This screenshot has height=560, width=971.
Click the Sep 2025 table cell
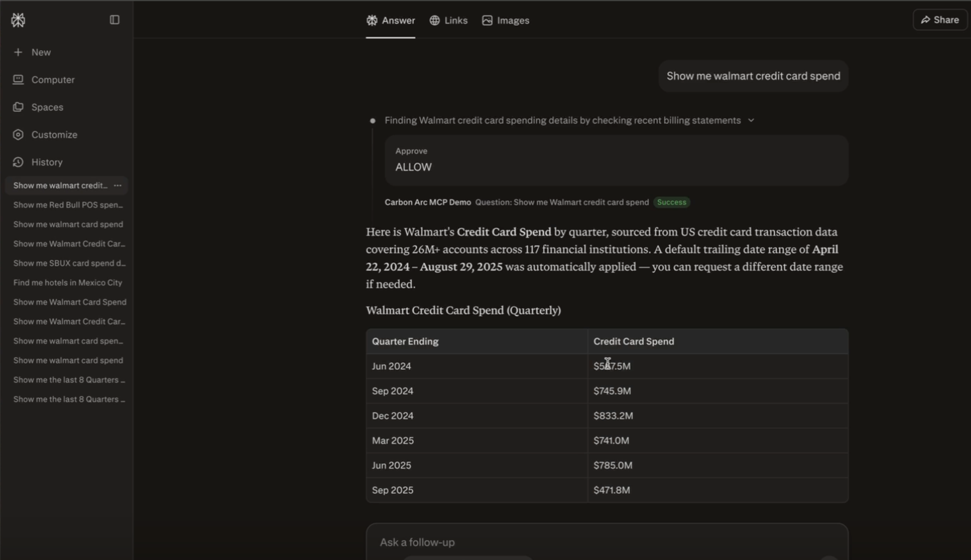coord(477,490)
